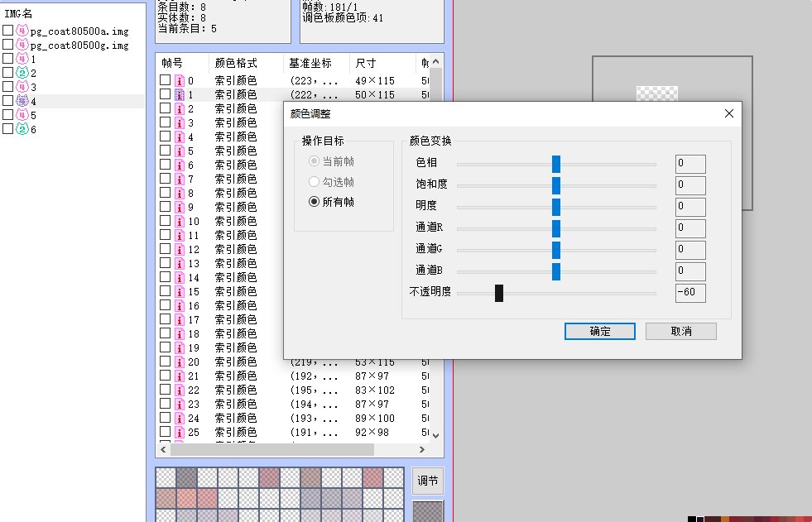Click the info icon of frame 22
The height and width of the screenshot is (522, 812).
point(179,390)
